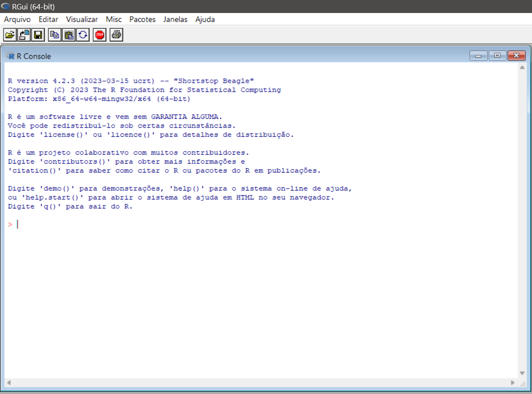This screenshot has height=394, width=532.
Task: Click the console scroll down arrow
Action: (522, 373)
